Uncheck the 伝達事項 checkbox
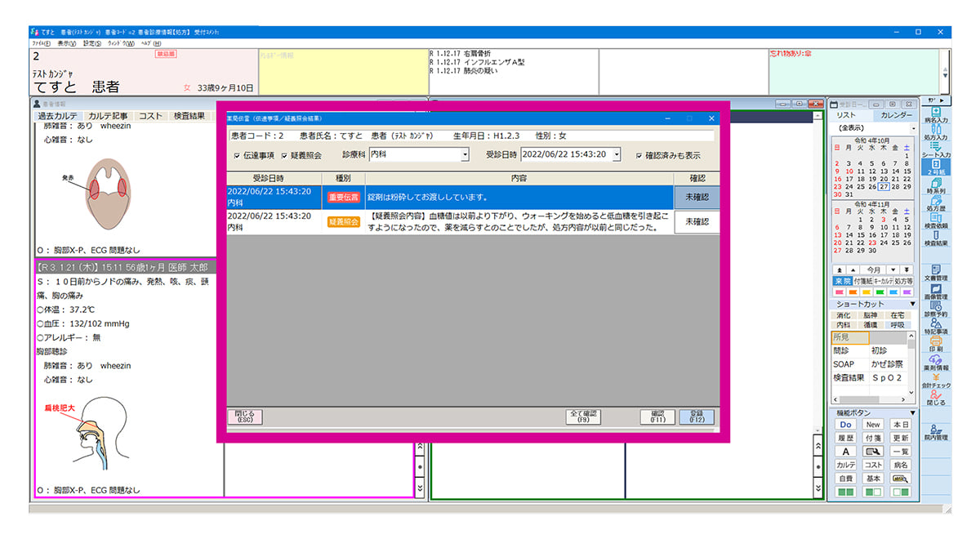 [x=237, y=155]
